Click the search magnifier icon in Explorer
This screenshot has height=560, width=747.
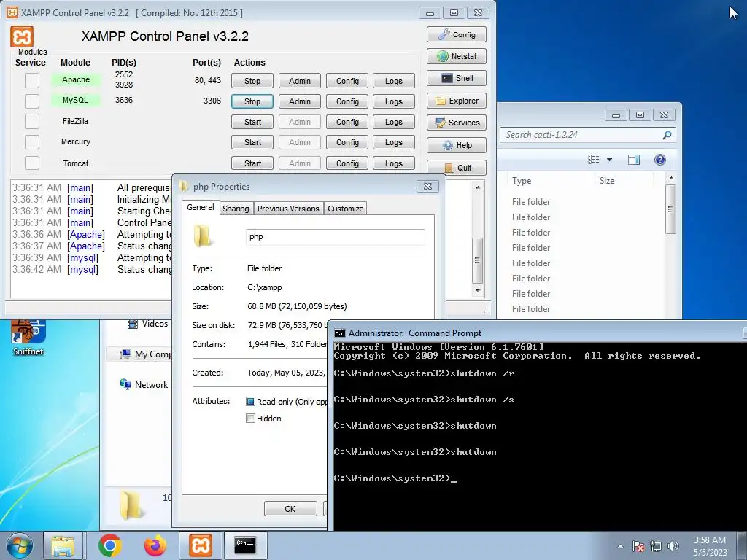pos(667,135)
